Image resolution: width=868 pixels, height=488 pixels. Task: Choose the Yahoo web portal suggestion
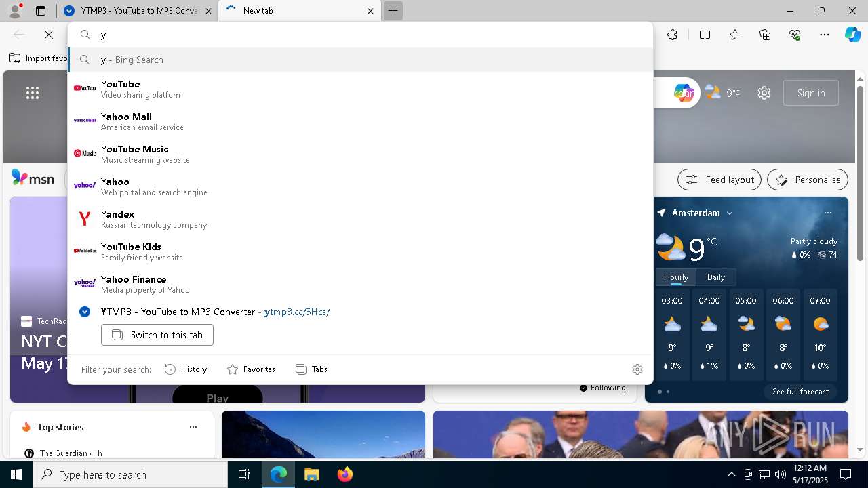[x=360, y=186]
